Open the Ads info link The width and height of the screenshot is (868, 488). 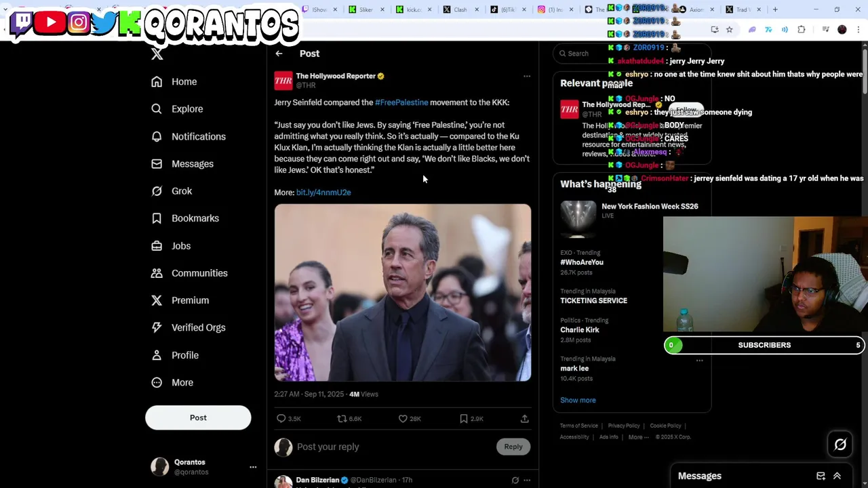click(608, 437)
